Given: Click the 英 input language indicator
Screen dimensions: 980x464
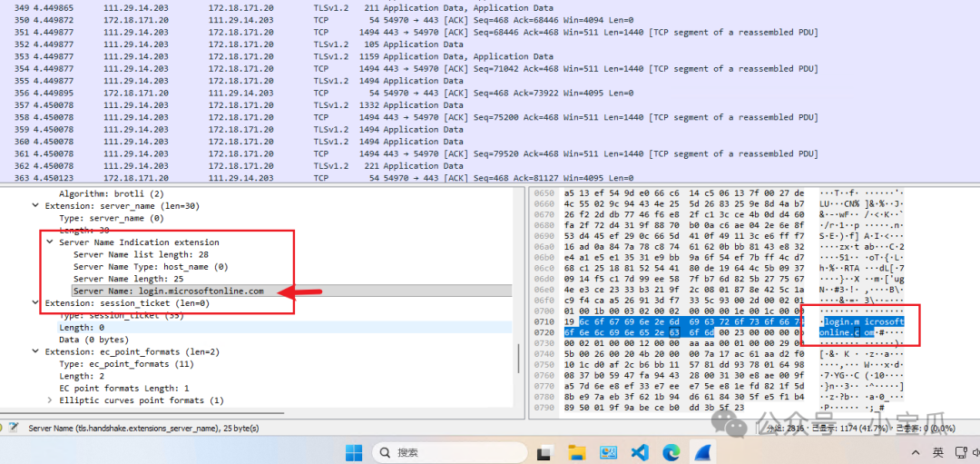Looking at the screenshot, I should pyautogui.click(x=937, y=452).
